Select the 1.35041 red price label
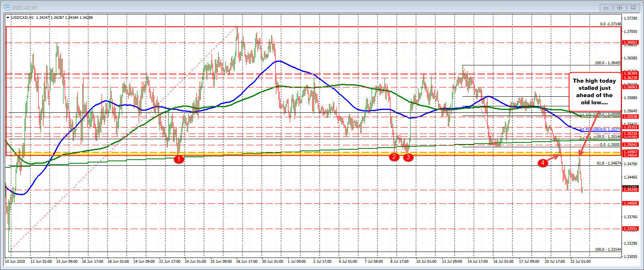 tap(630, 144)
